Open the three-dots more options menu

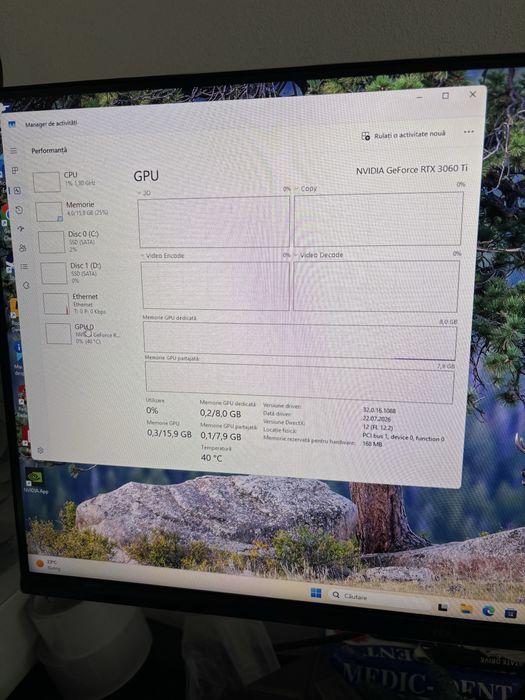468,132
